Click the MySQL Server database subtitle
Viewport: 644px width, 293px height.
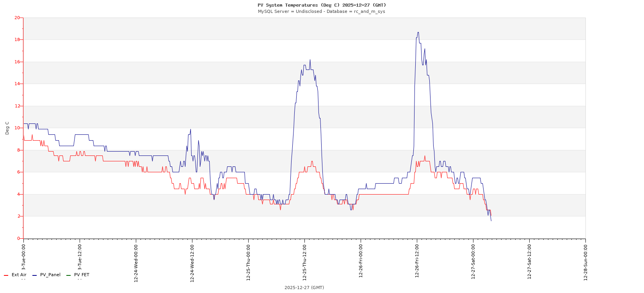tap(322, 11)
